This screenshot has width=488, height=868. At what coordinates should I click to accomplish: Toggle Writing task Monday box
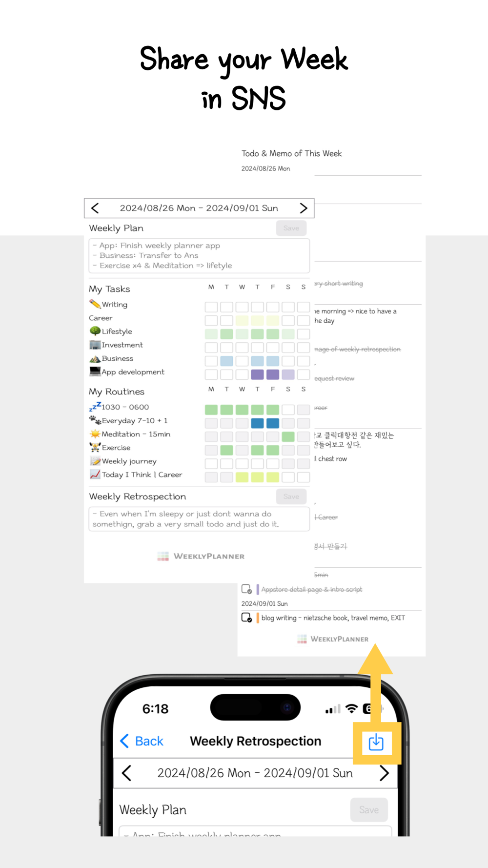(x=211, y=307)
